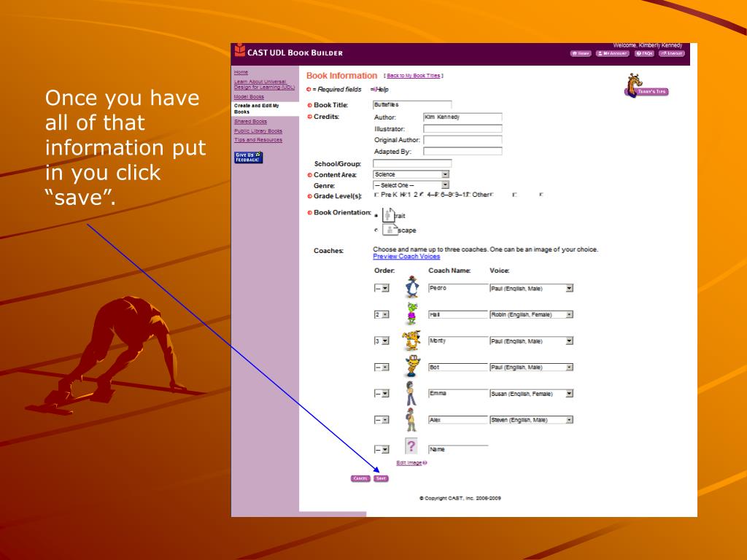The height and width of the screenshot is (560, 747).
Task: Open the Steven (English, Male) voice dropdown
Action: [531, 420]
